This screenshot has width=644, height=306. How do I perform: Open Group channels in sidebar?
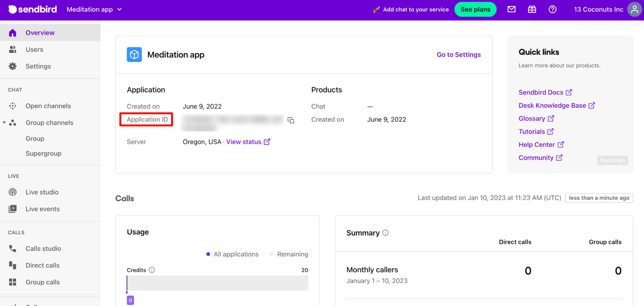(x=49, y=123)
